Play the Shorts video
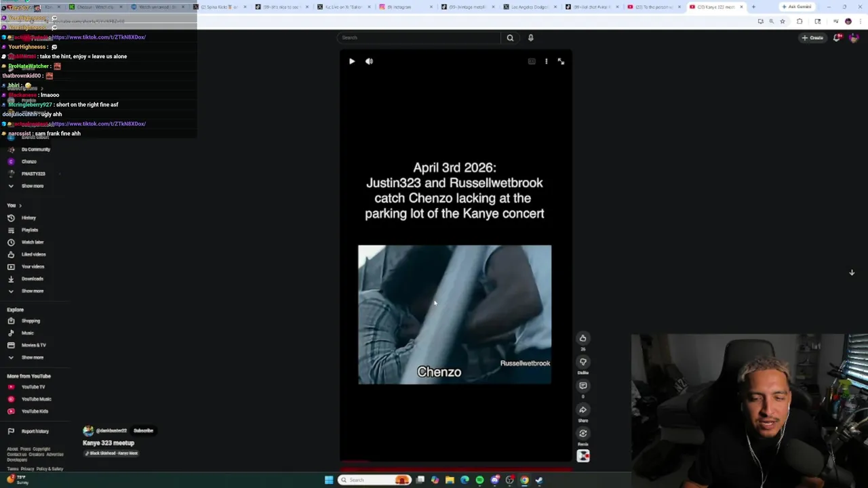868x488 pixels. (x=352, y=61)
